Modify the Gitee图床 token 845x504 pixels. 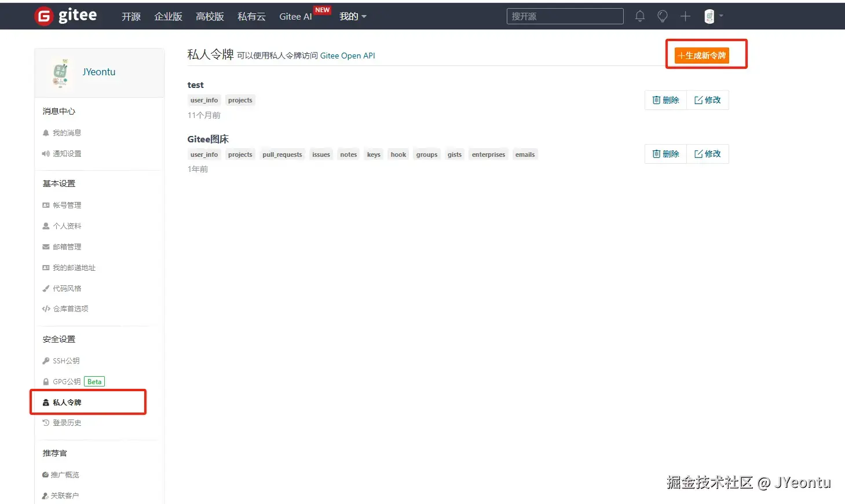pyautogui.click(x=708, y=154)
